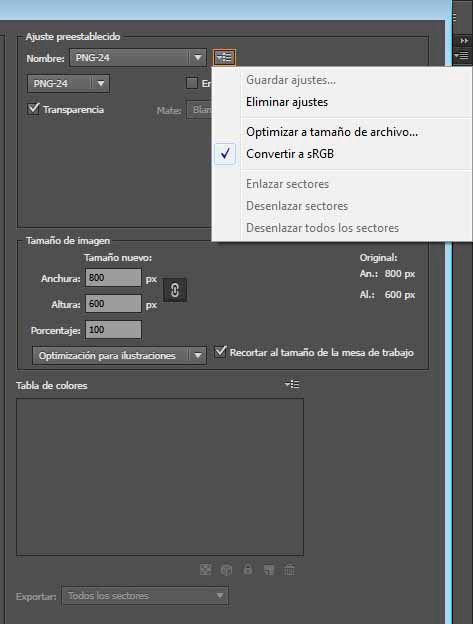Toggle the constrain proportions link icon
Screen dimensions: 473x624
pyautogui.click(x=175, y=290)
